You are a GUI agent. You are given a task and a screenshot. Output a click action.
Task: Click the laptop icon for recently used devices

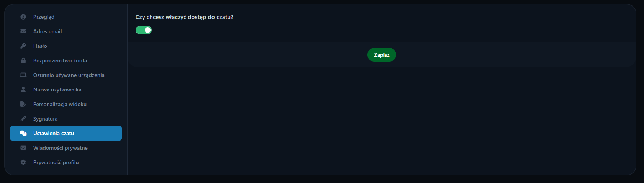coord(23,75)
